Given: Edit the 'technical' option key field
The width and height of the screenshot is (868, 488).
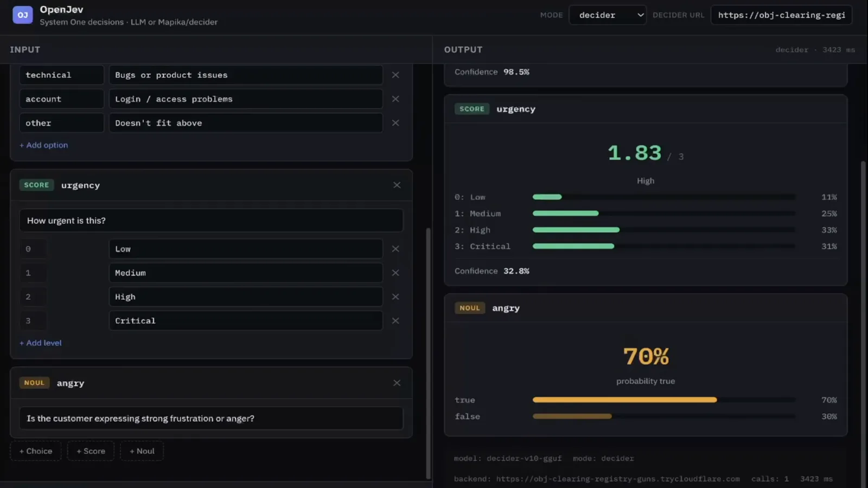Looking at the screenshot, I should 61,75.
